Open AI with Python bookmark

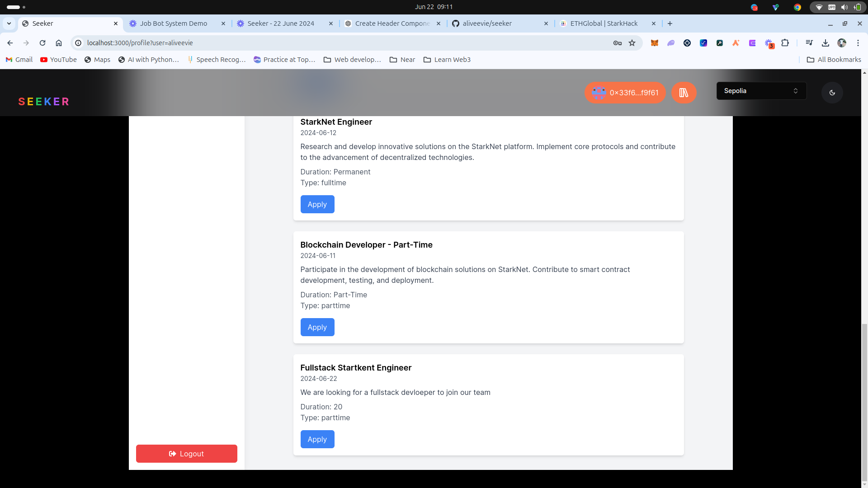[148, 60]
